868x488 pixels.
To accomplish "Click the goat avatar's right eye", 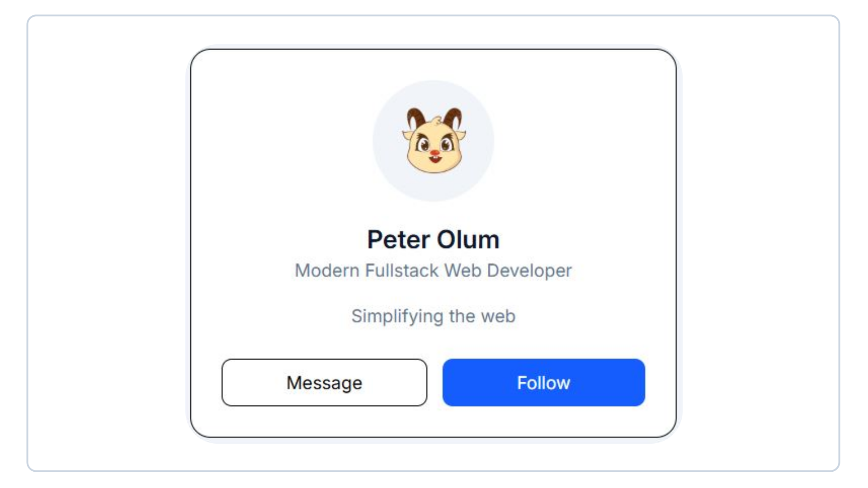I will [x=446, y=145].
